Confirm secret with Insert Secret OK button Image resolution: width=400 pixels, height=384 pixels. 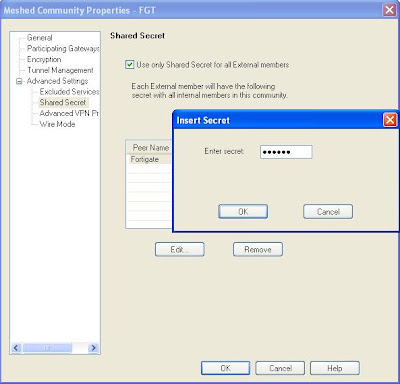243,212
